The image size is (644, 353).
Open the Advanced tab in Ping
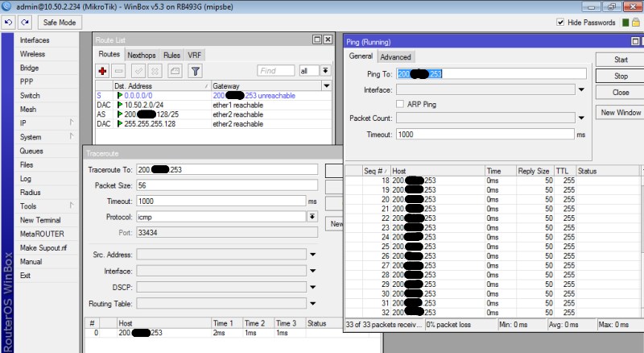tap(395, 57)
